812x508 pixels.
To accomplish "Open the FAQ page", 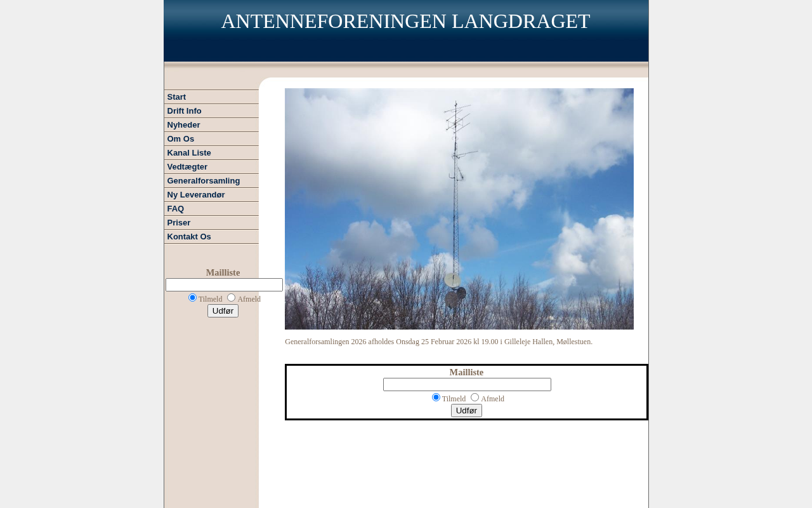I will click(x=211, y=209).
